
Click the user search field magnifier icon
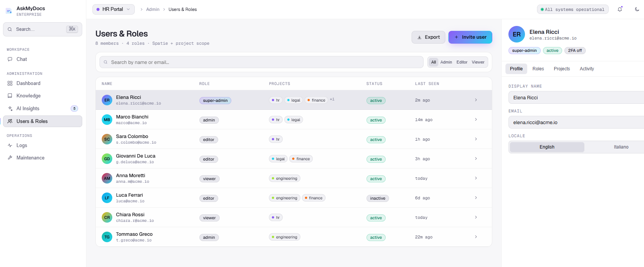[106, 62]
